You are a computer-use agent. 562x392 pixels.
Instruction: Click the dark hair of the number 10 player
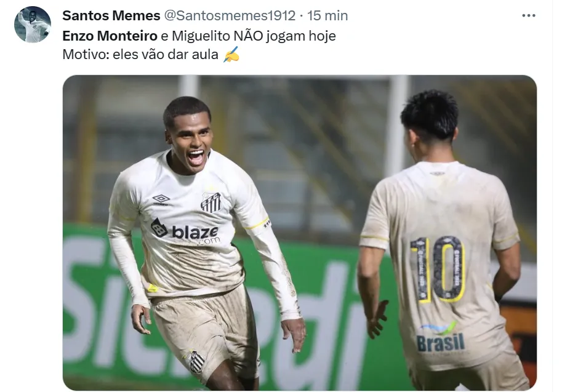click(431, 114)
